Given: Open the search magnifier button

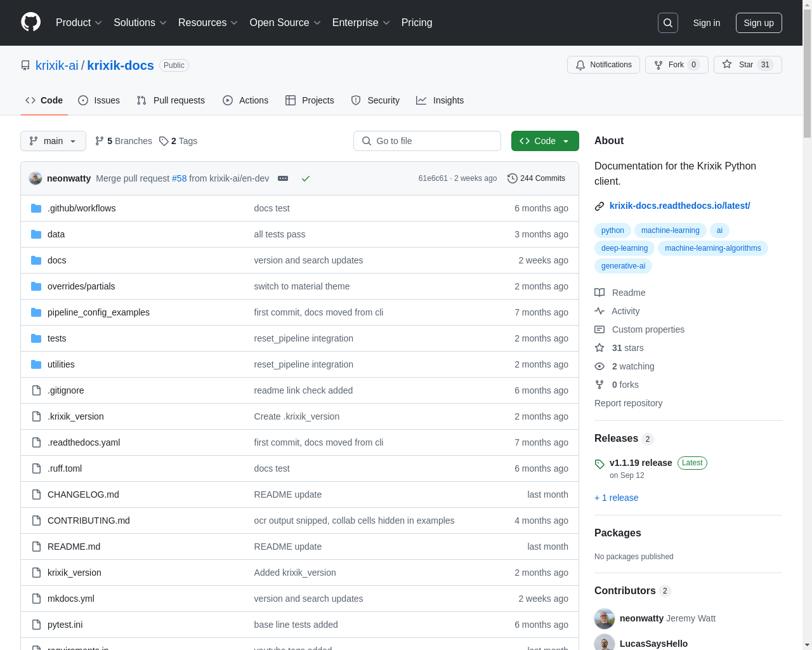Looking at the screenshot, I should coord(668,23).
